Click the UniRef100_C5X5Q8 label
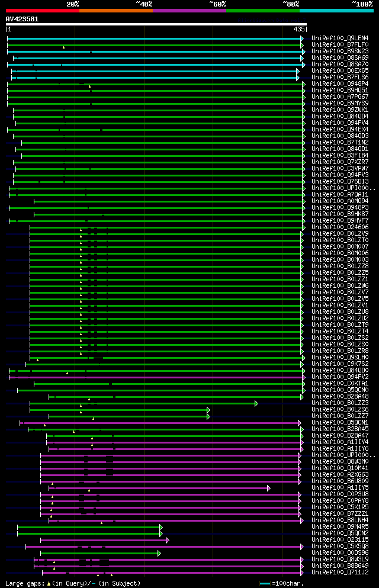 (340, 547)
